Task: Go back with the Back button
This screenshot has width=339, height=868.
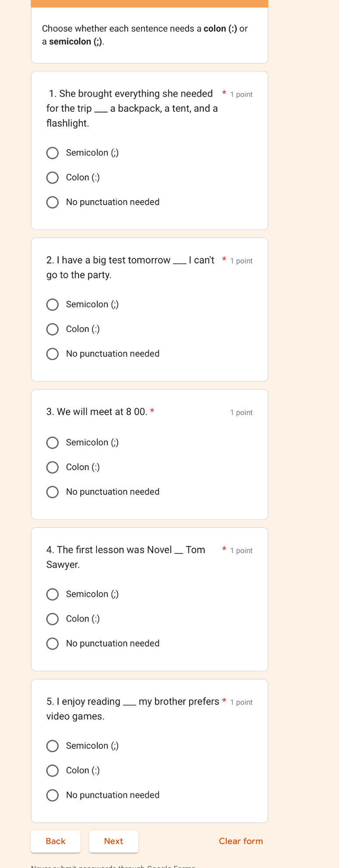Action: (56, 841)
